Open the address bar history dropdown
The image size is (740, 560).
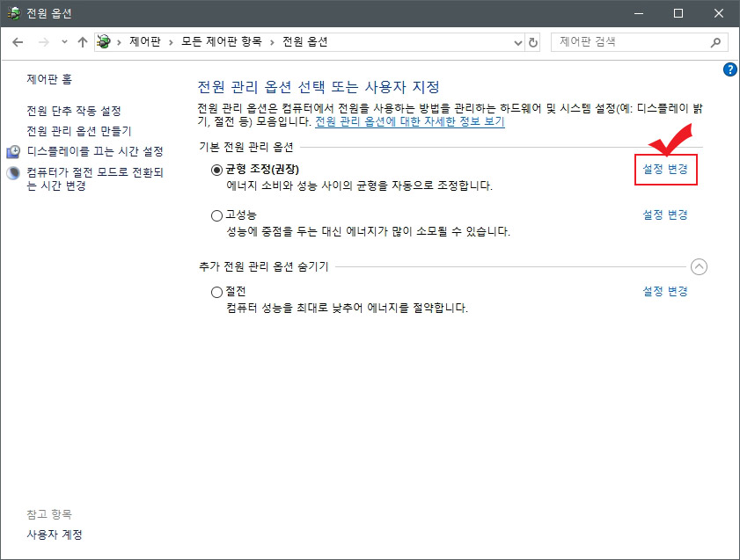(x=517, y=43)
